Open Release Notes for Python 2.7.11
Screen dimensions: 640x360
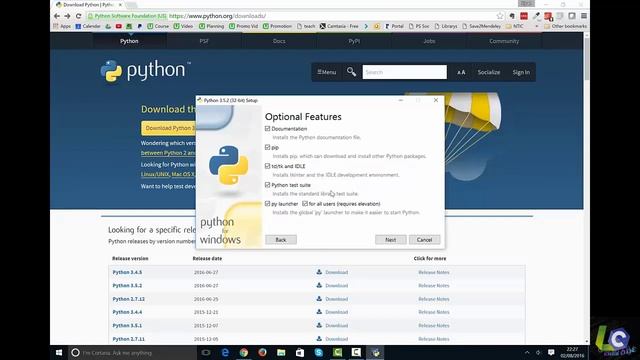pos(434,339)
